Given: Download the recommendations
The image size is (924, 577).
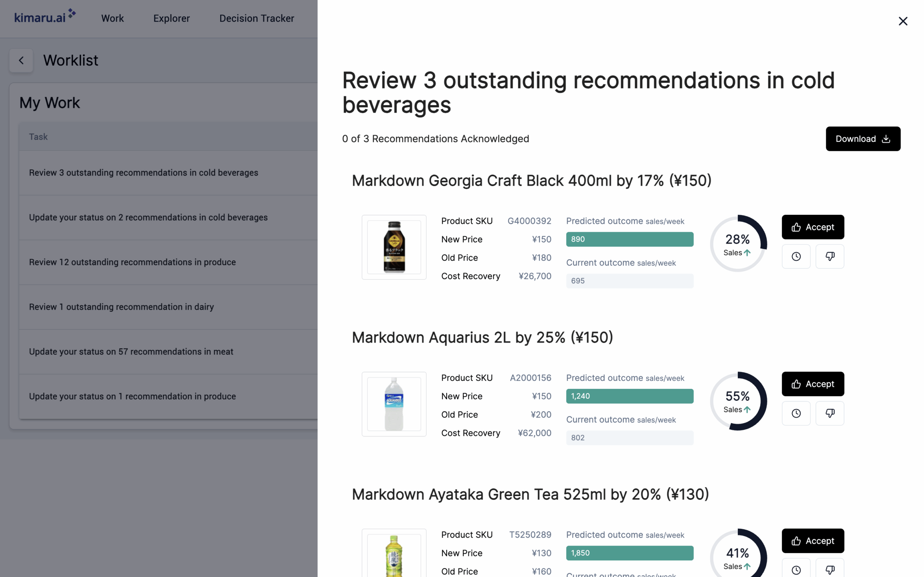Looking at the screenshot, I should 863,139.
